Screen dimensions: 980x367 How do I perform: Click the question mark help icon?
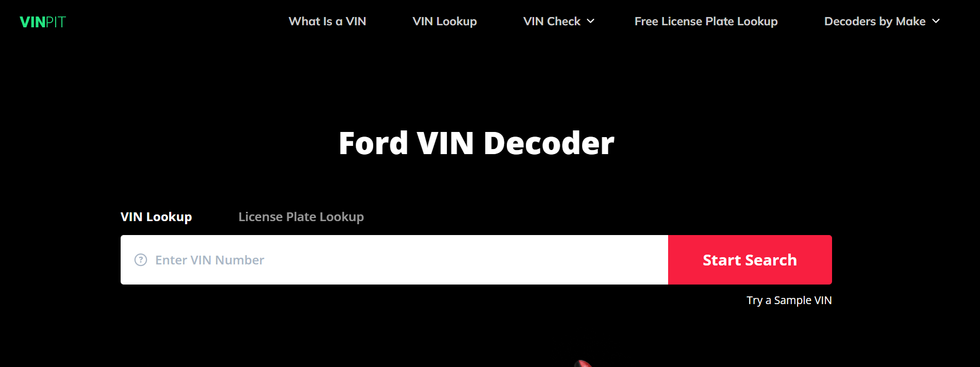[141, 260]
